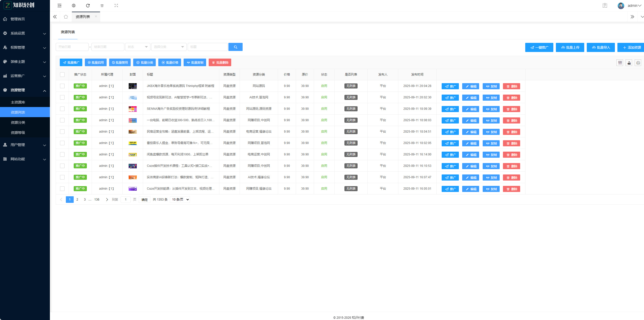The height and width of the screenshot is (320, 644).
Task: Click the 添加资源 button
Action: point(631,47)
